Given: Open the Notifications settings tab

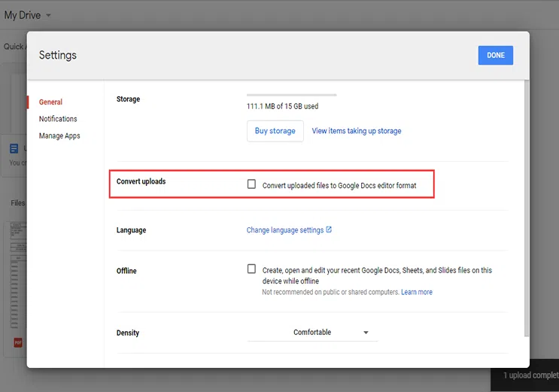Looking at the screenshot, I should pyautogui.click(x=58, y=119).
